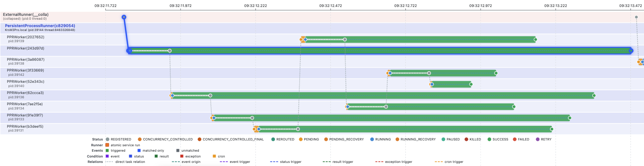Click the RUNNING status legend swatch
Screen dimensions: 644x166
372,139
